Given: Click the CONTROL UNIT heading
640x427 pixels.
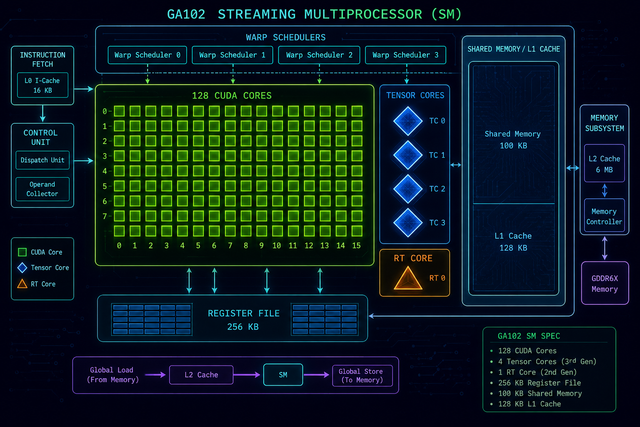Looking at the screenshot, I should (40, 138).
